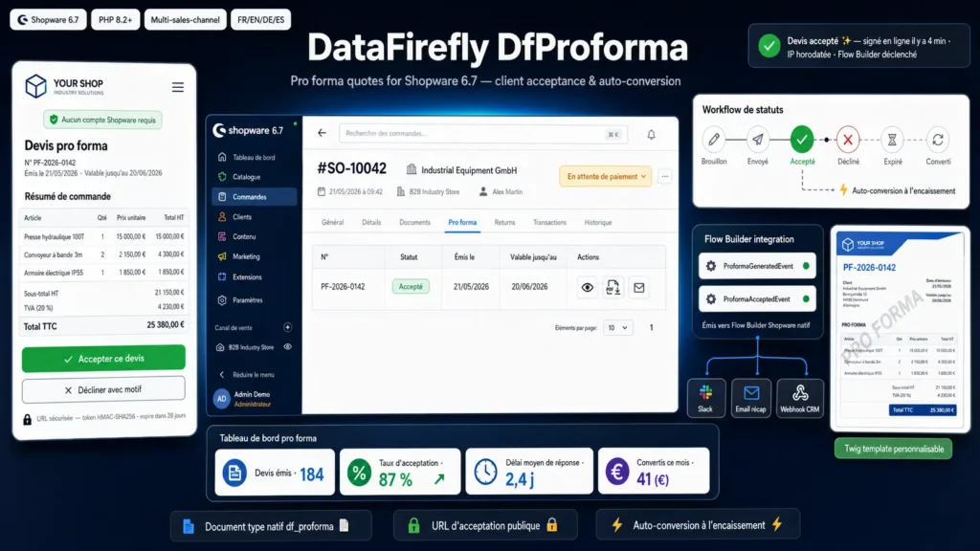Open Tableau de bord in the sidebar

point(254,158)
